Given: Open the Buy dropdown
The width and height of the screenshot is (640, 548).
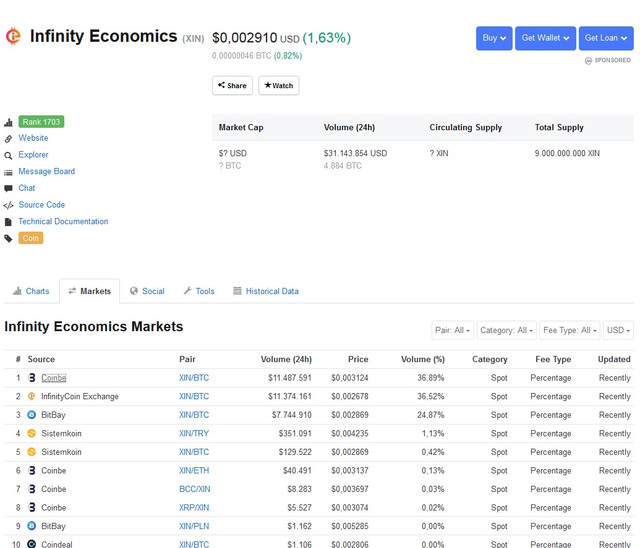Looking at the screenshot, I should tap(494, 38).
